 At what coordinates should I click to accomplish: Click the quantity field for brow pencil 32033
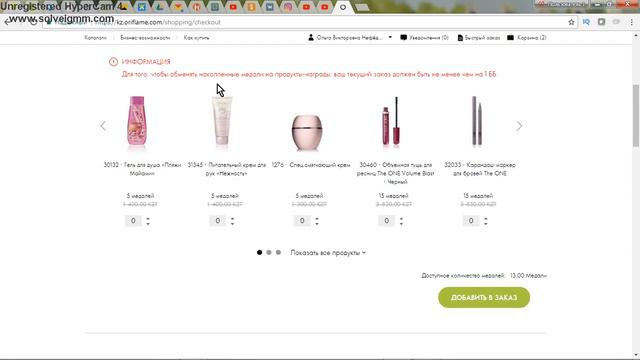tap(471, 221)
